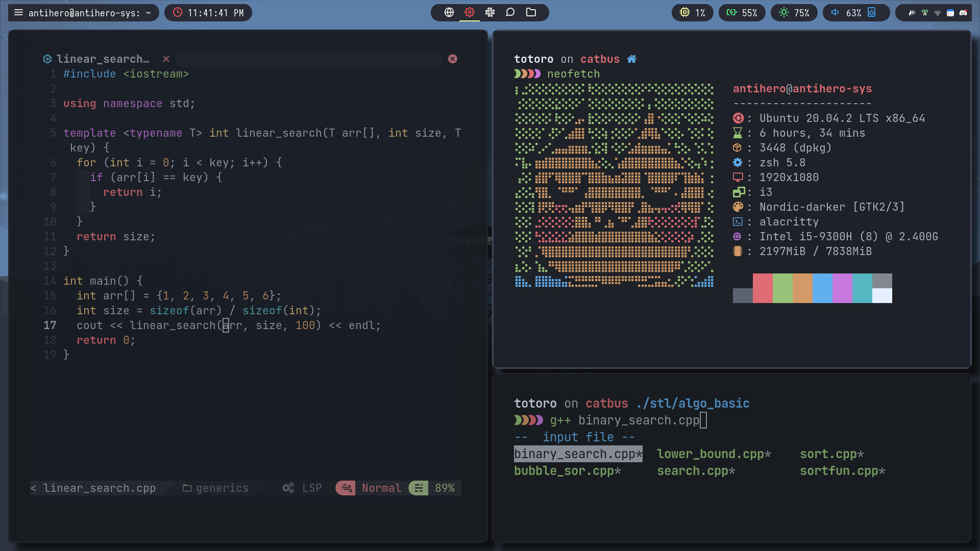This screenshot has height=551, width=980.
Task: Open the Discord tray icon
Action: point(963,13)
